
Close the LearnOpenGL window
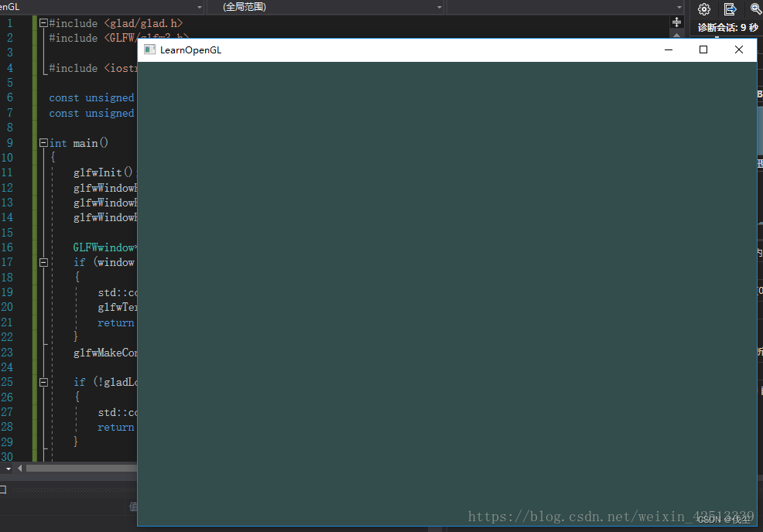[739, 49]
